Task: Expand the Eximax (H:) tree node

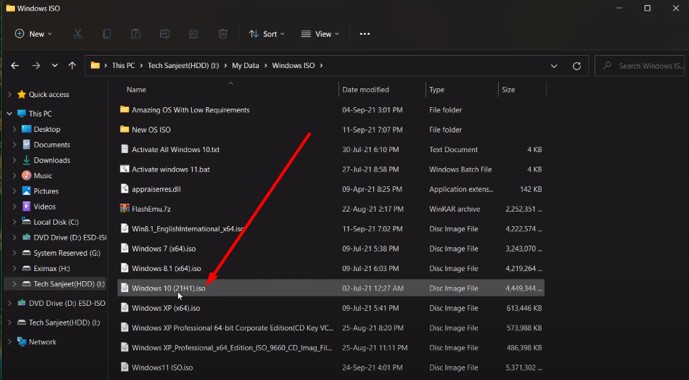Action: pyautogui.click(x=14, y=268)
